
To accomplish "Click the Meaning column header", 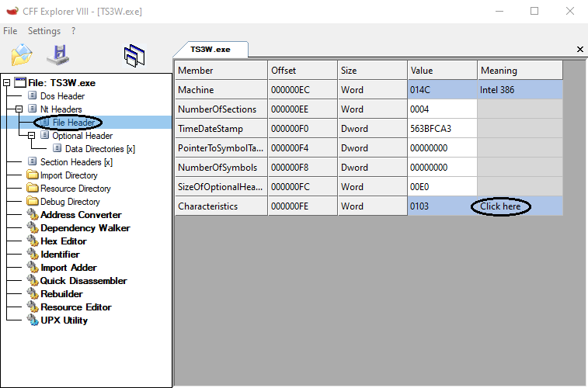I will (520, 70).
